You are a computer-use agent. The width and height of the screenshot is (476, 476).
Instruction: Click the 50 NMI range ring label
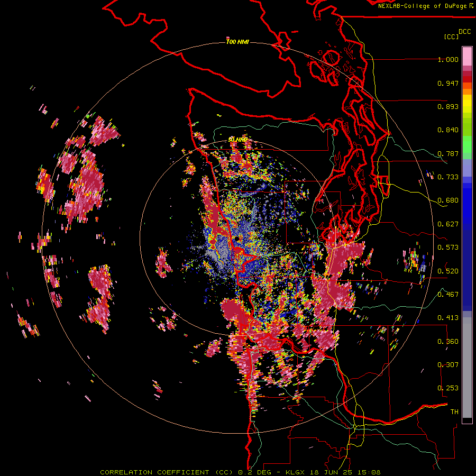pyautogui.click(x=237, y=140)
